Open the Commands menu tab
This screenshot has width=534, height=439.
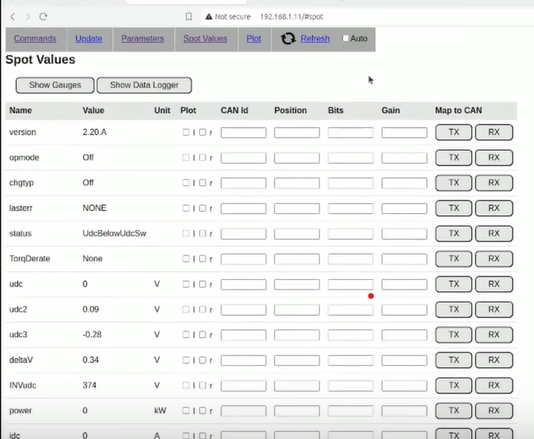35,38
